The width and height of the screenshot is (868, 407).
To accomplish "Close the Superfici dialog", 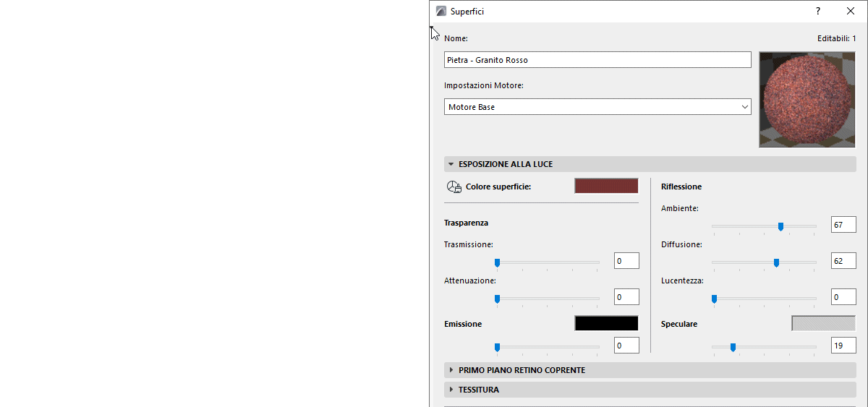I will pos(851,11).
